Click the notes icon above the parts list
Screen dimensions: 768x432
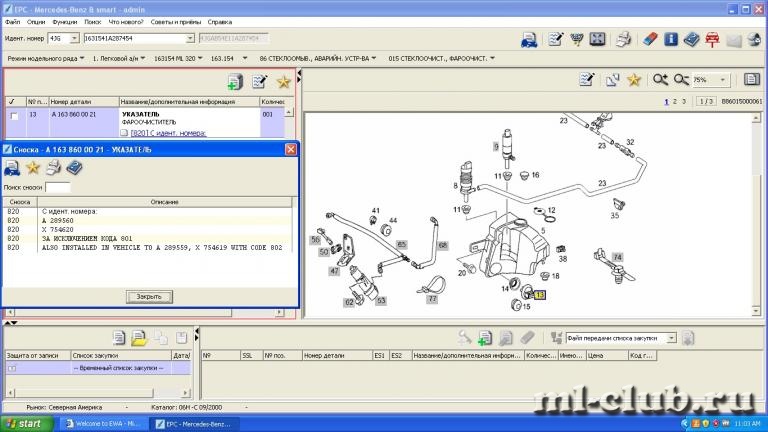point(259,82)
